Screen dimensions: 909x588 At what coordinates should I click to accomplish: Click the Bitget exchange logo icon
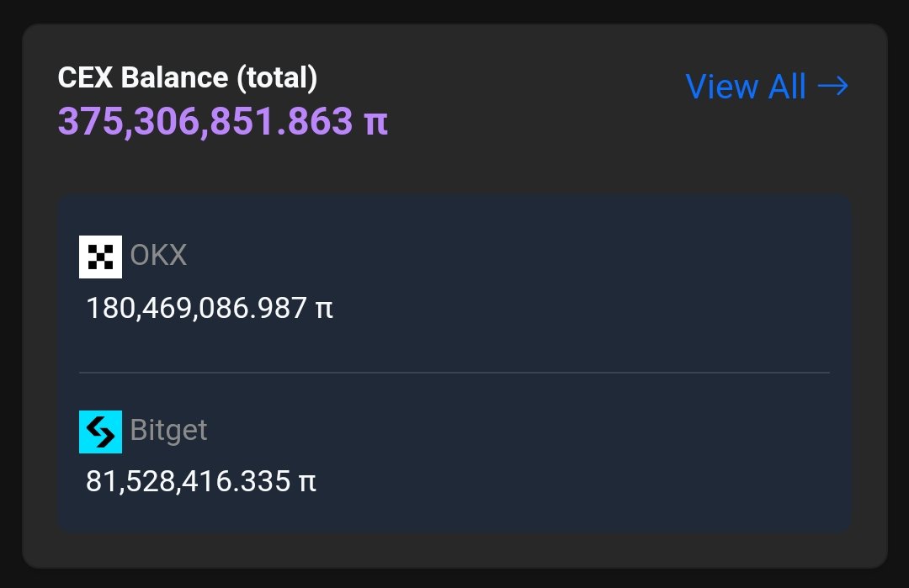100,432
